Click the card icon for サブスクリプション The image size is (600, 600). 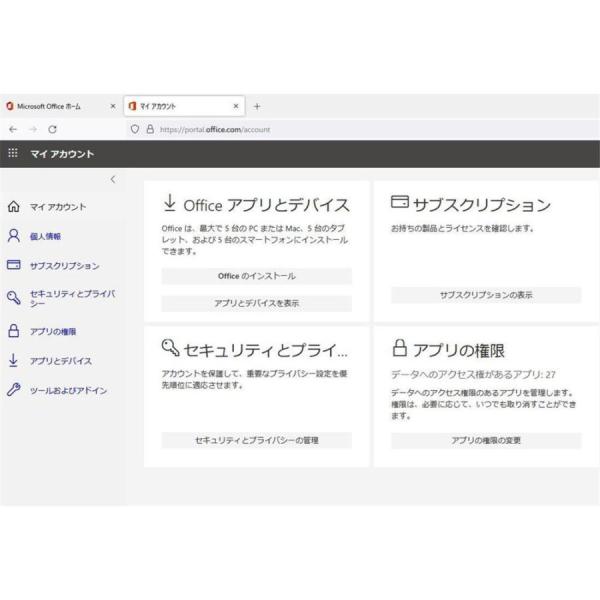pos(13,265)
